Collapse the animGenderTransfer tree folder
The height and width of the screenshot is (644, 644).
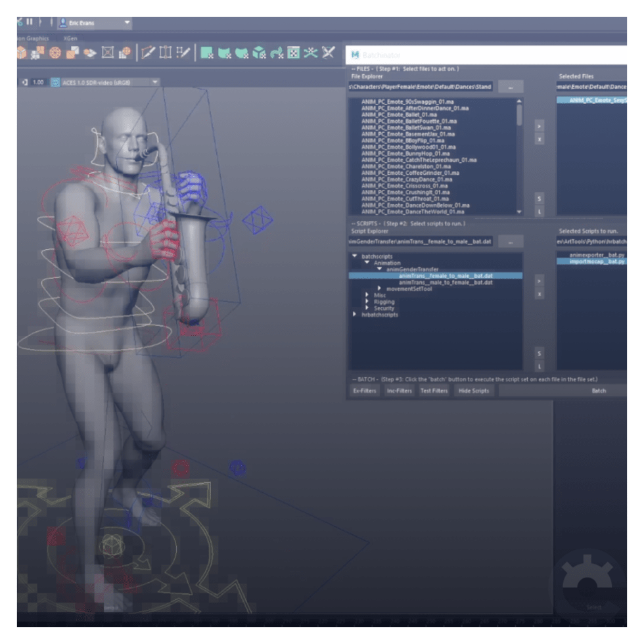pyautogui.click(x=379, y=269)
